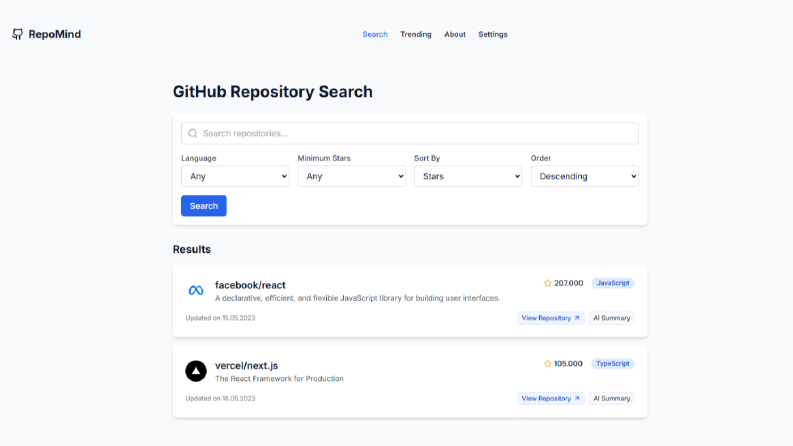Screen dimensions: 793x446
Task: Open Settings in the top nav
Action: click(493, 34)
